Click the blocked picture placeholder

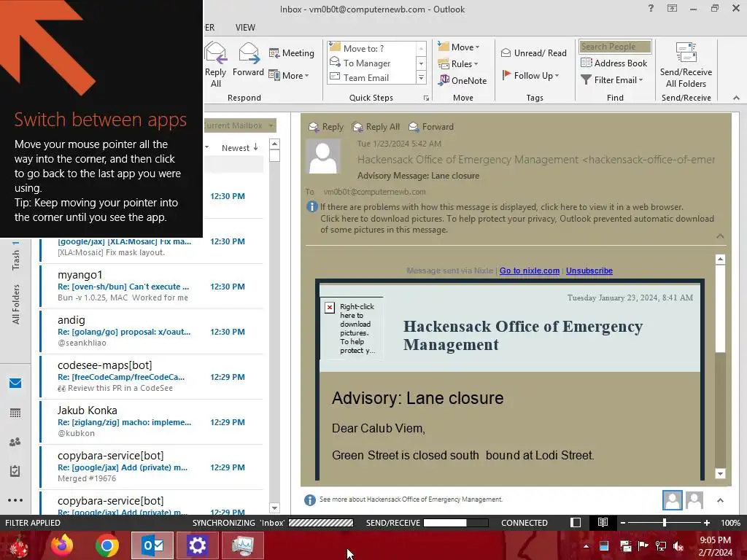[x=352, y=328]
